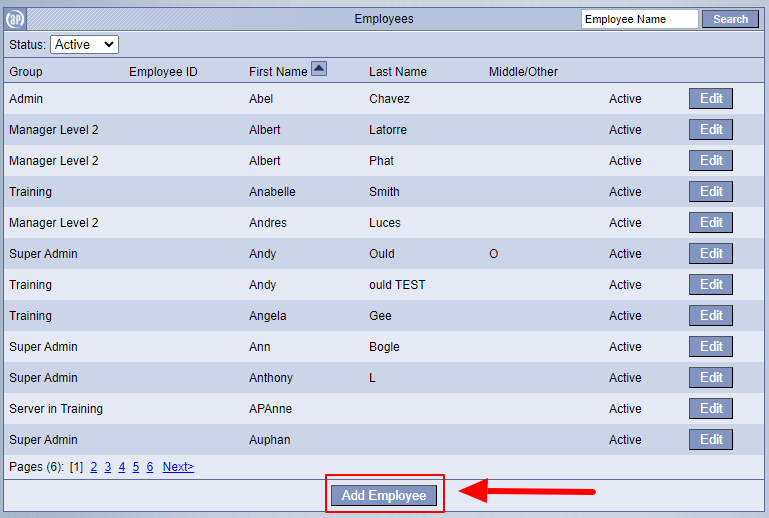Click the Next> pagination link
This screenshot has height=518, width=769.
point(178,466)
